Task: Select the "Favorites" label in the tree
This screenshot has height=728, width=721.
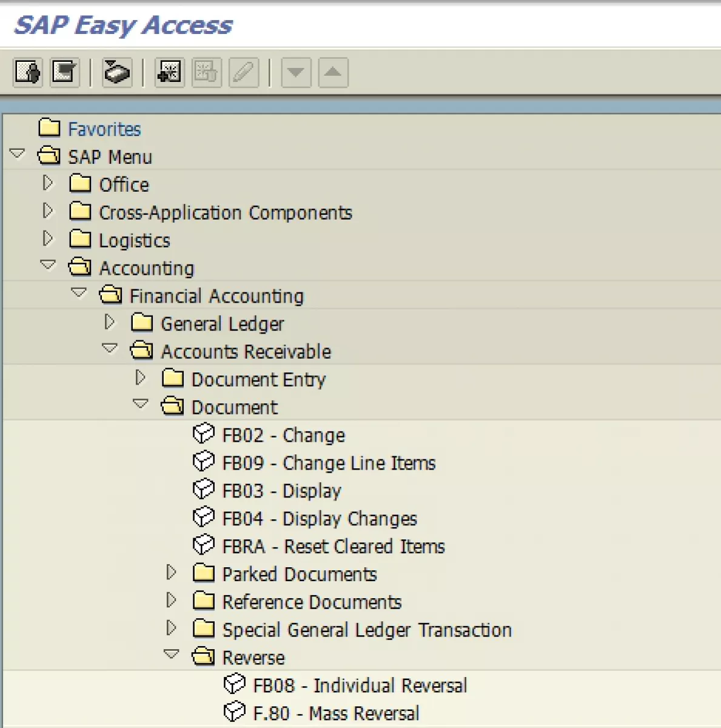Action: tap(104, 129)
